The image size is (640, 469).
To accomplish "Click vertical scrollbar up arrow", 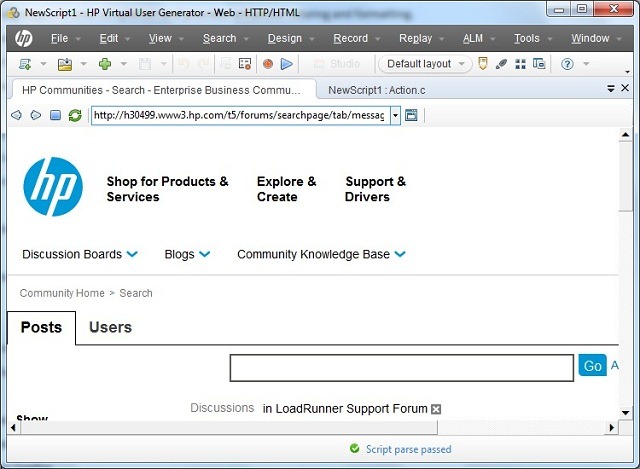I will (625, 134).
